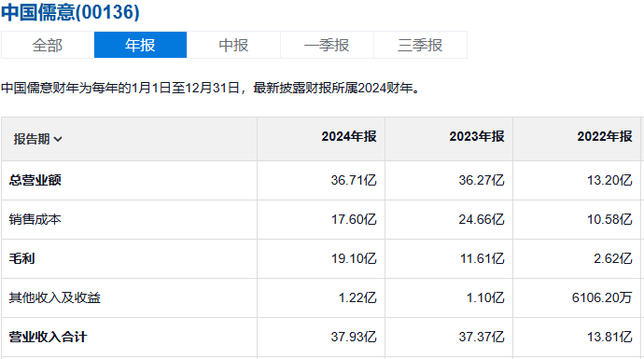Switch to the 中报 interim report tab
Image resolution: width=644 pixels, height=359 pixels.
233,45
